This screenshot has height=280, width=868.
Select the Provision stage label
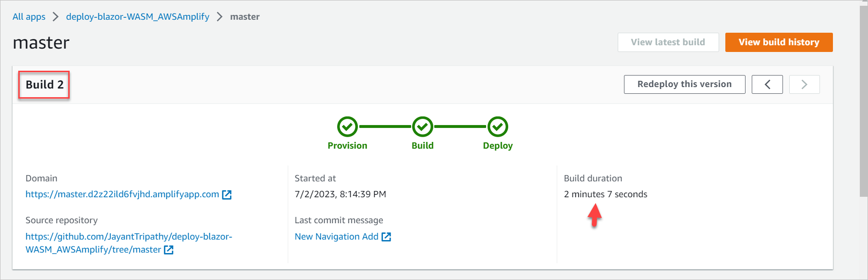tap(347, 146)
